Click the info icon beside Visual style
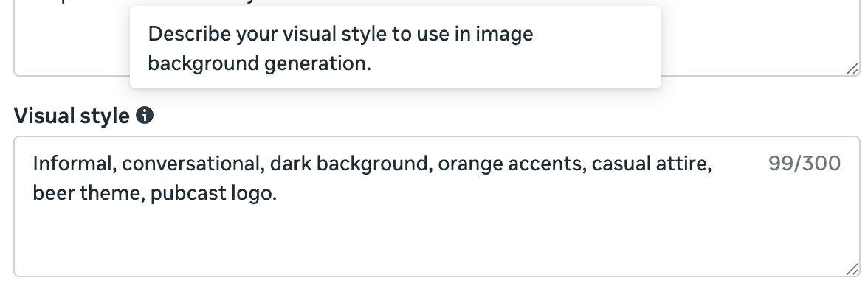The width and height of the screenshot is (868, 286). (145, 116)
